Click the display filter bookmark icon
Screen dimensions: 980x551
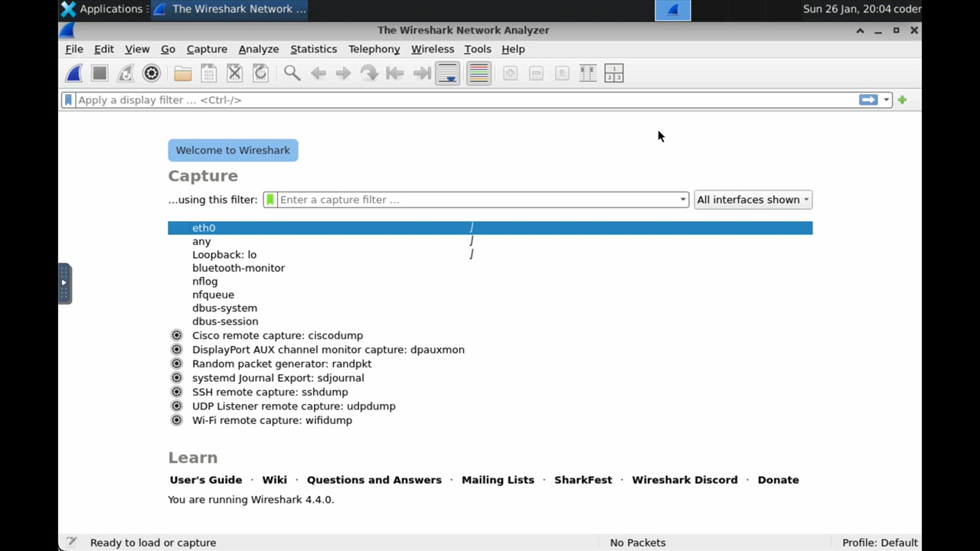click(68, 100)
